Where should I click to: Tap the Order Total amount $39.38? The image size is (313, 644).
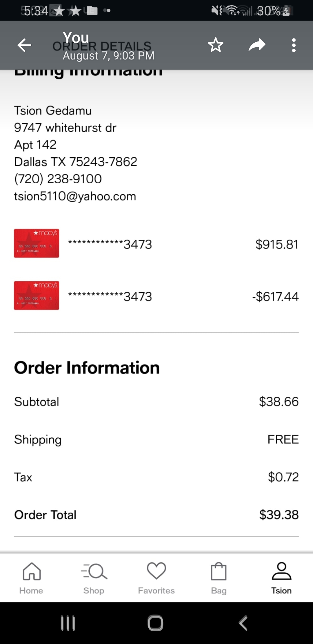click(279, 515)
